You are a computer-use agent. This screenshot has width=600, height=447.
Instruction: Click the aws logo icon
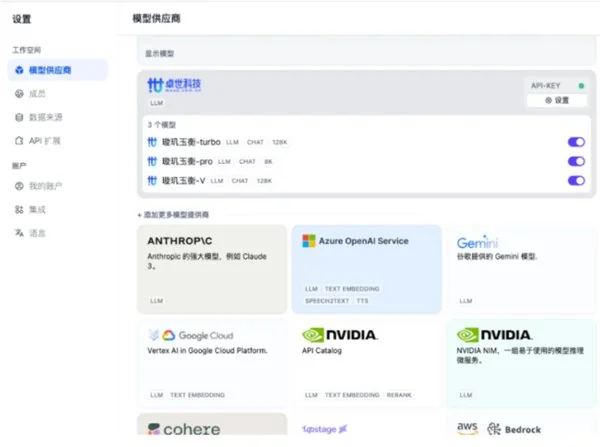click(467, 428)
